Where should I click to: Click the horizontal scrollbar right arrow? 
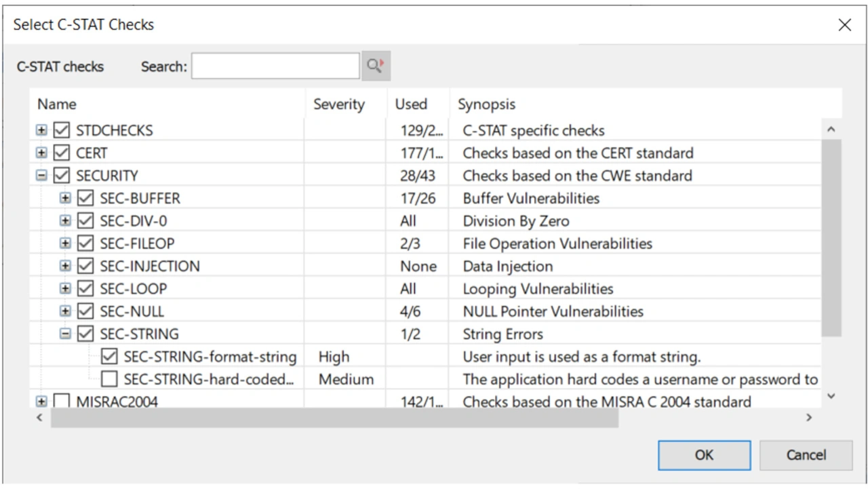[808, 418]
